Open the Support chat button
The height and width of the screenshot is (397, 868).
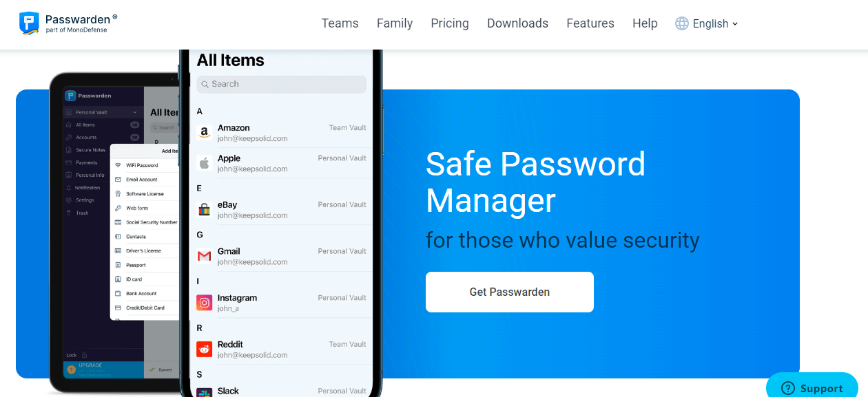(x=812, y=385)
